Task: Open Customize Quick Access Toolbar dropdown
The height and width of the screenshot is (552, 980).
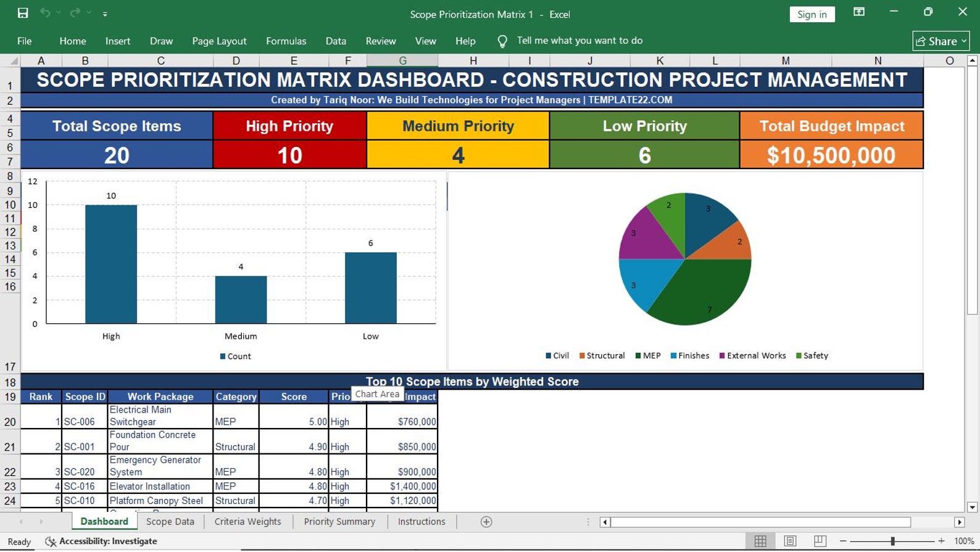Action: (105, 14)
